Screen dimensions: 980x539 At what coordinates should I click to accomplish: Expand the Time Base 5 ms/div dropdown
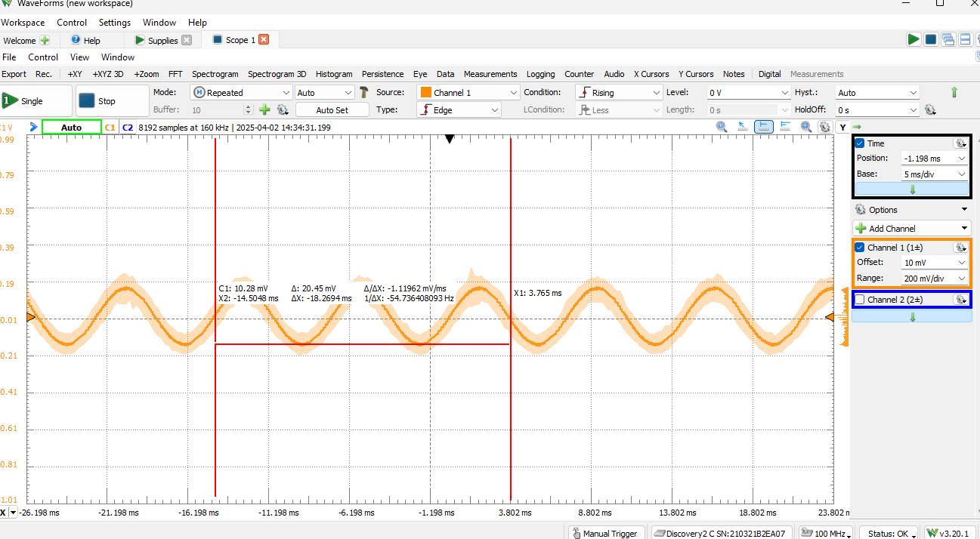click(935, 174)
